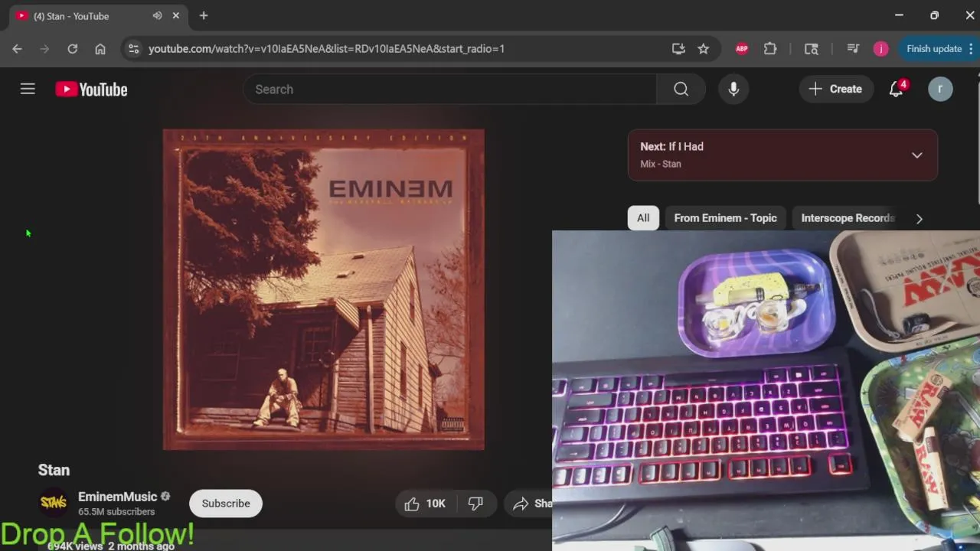Open the browser home page
Viewport: 980px width, 551px height.
click(100, 48)
